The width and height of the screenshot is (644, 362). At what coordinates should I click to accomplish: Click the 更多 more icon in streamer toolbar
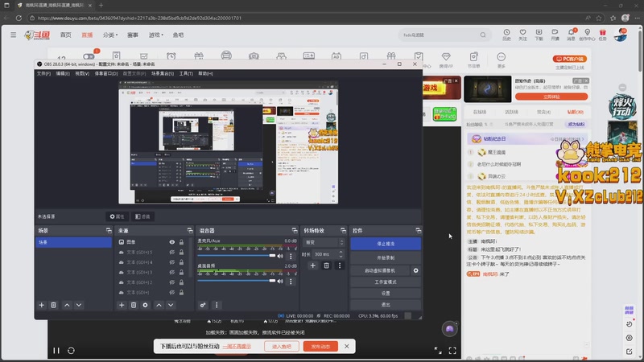[x=501, y=60]
